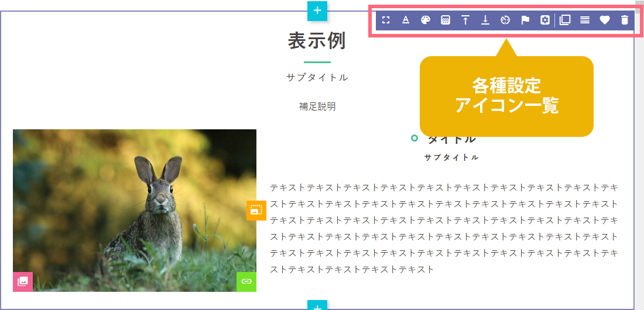The height and width of the screenshot is (310, 644).
Task: Click the 表示例 heading text
Action: click(317, 41)
